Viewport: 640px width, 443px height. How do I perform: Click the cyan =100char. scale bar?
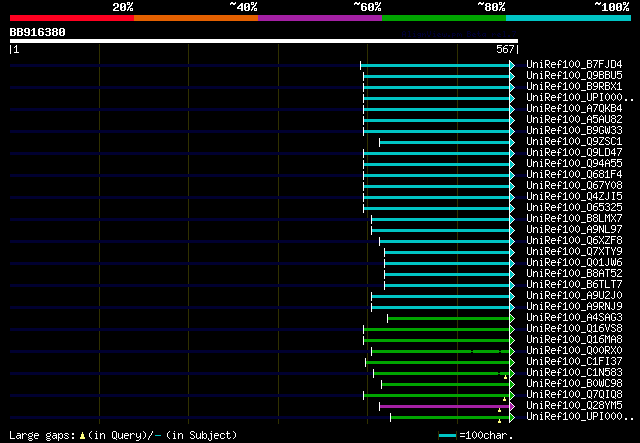pos(447,436)
